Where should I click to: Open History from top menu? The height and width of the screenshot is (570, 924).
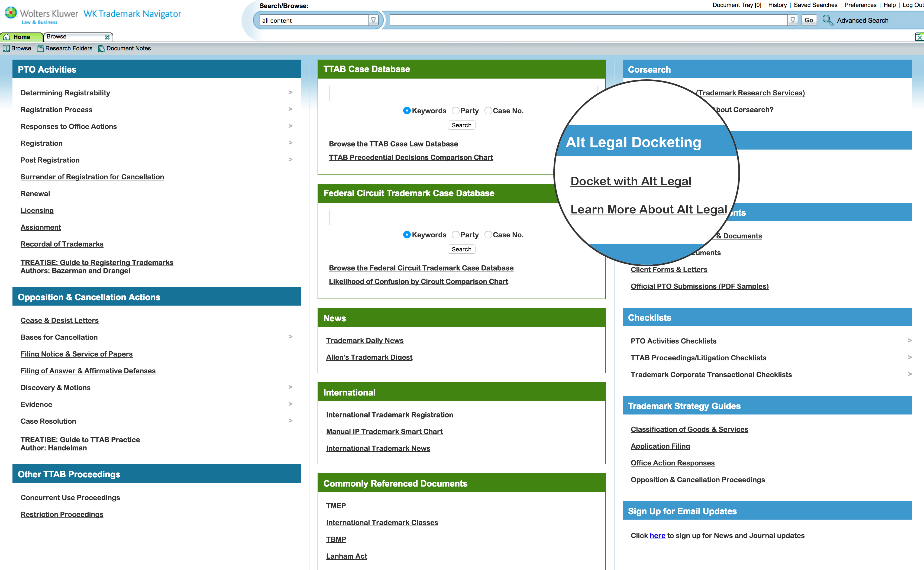[x=777, y=5]
